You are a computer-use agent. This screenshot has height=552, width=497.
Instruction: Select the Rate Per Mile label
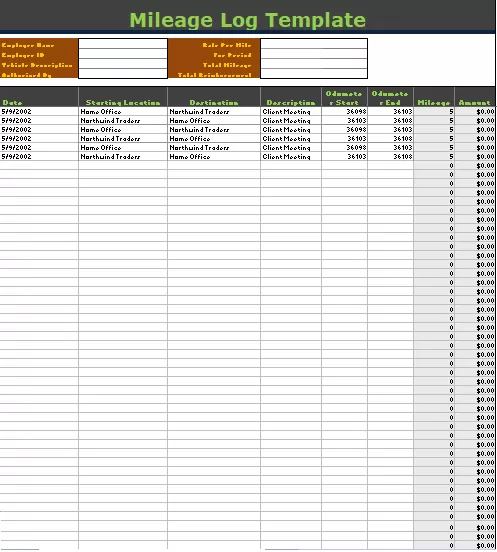click(x=227, y=45)
